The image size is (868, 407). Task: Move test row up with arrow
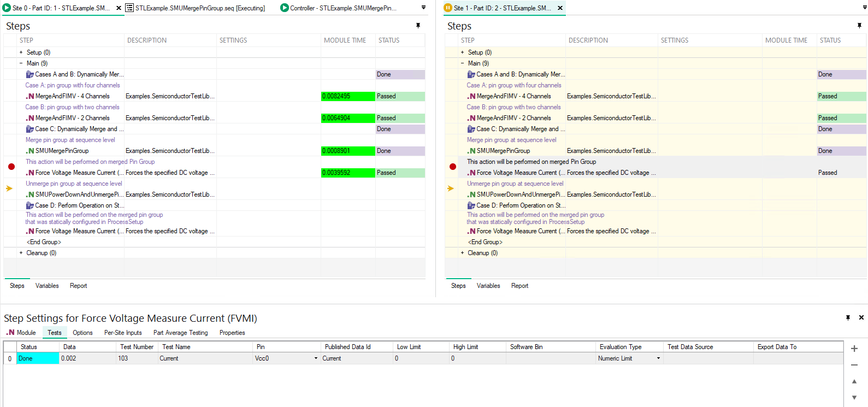854,381
